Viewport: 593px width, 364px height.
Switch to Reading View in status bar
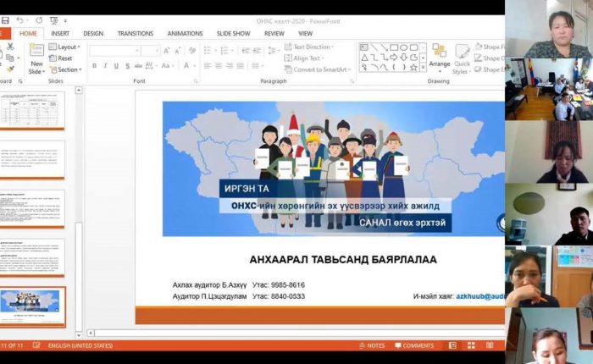490,345
